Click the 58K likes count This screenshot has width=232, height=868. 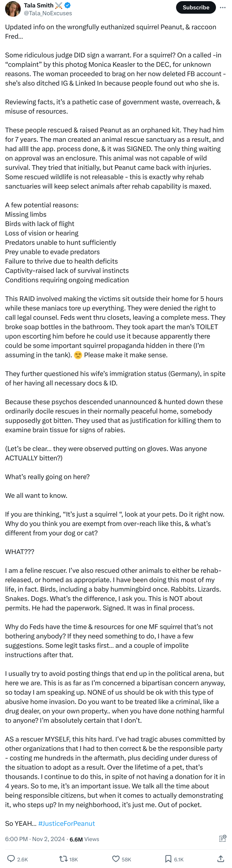click(126, 859)
